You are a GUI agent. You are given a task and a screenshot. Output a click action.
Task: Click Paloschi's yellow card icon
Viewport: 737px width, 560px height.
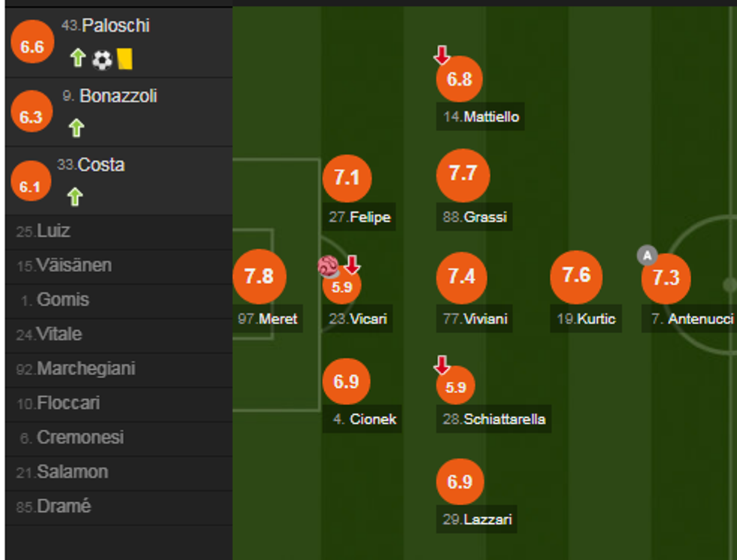[125, 59]
